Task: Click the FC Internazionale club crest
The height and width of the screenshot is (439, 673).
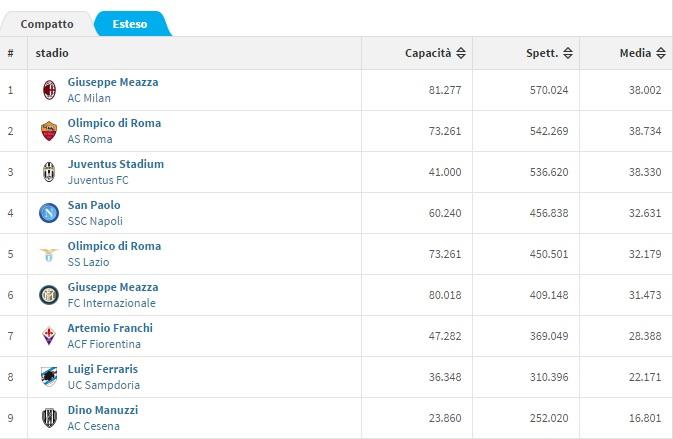Action: click(x=48, y=295)
